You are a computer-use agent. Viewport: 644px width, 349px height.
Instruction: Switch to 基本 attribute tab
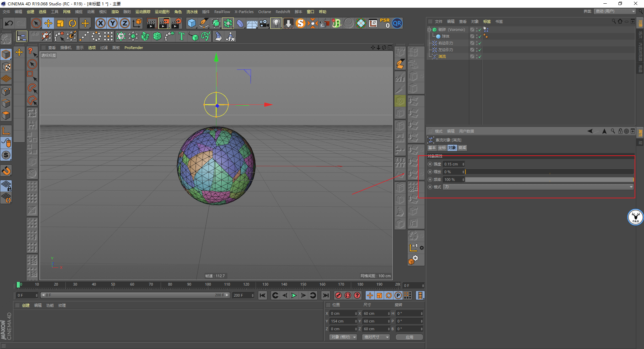click(432, 148)
